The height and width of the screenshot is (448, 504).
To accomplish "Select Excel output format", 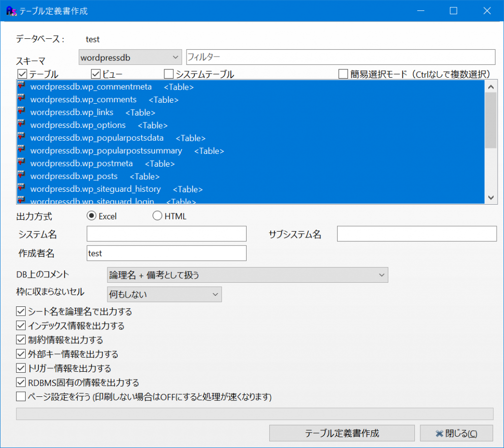I will tap(92, 216).
